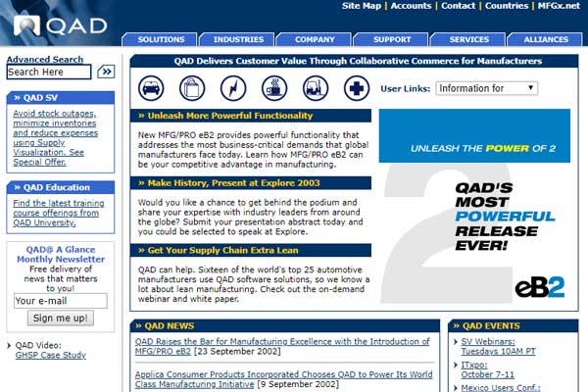The image size is (588, 392).
Task: Open the SV Webinars event link
Action: tap(499, 346)
